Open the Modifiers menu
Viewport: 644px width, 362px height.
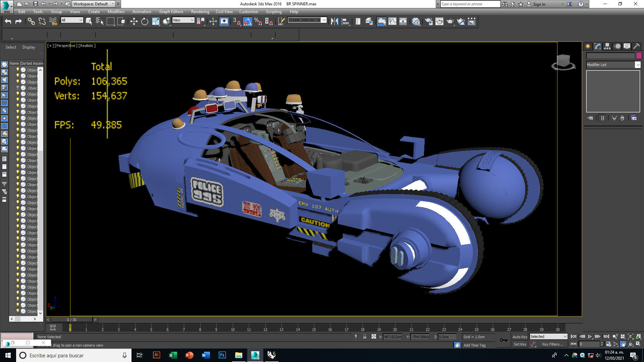tap(116, 11)
